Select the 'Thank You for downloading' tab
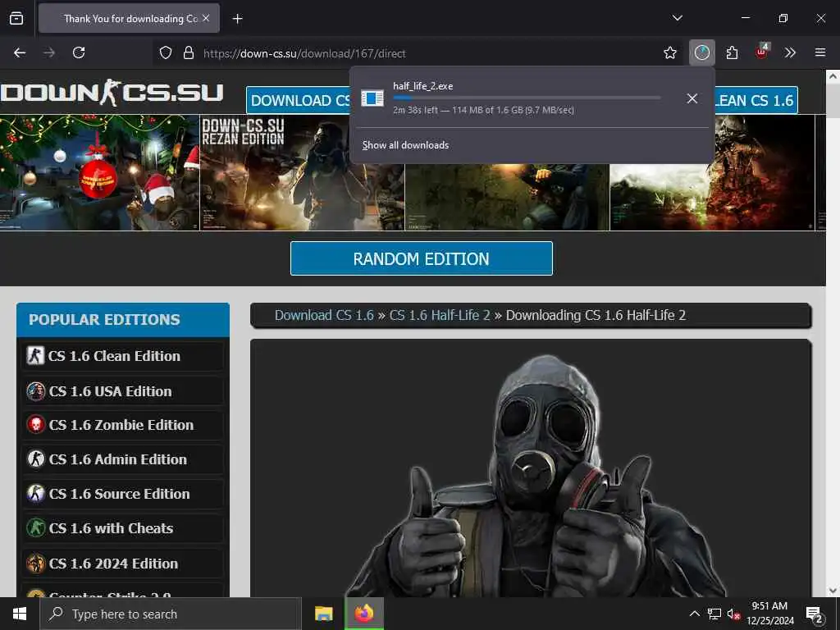Viewport: 840px width, 630px height. (129, 18)
